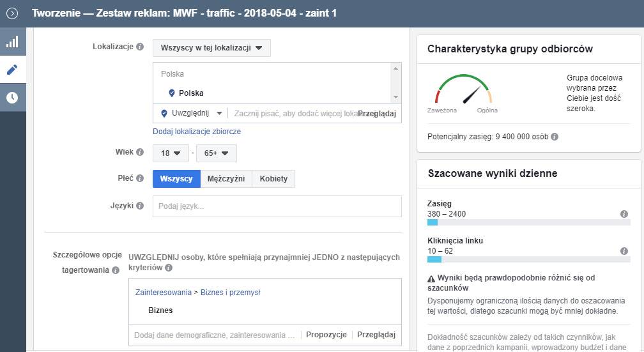Viewport: 644px width, 352px height.
Task: Expand the collapsed panel arrow at top left
Action: click(x=12, y=13)
